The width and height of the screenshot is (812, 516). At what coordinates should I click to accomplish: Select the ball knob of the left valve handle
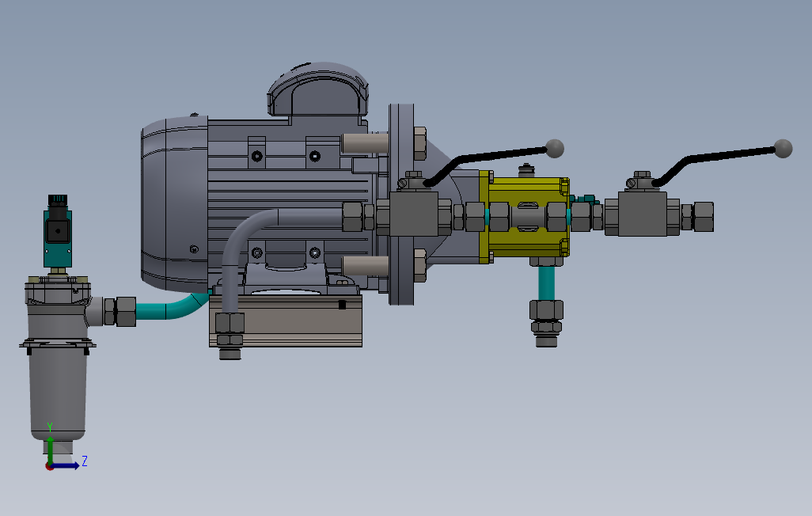pos(555,148)
